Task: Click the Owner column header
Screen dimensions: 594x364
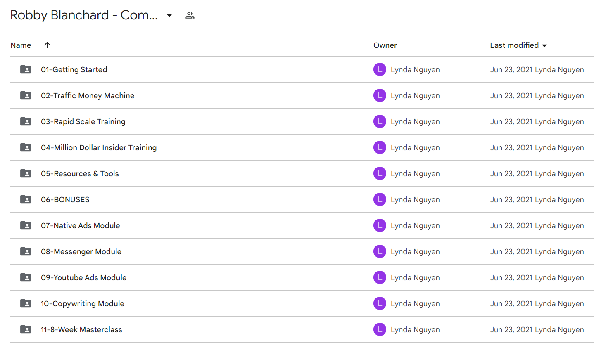Action: [385, 45]
